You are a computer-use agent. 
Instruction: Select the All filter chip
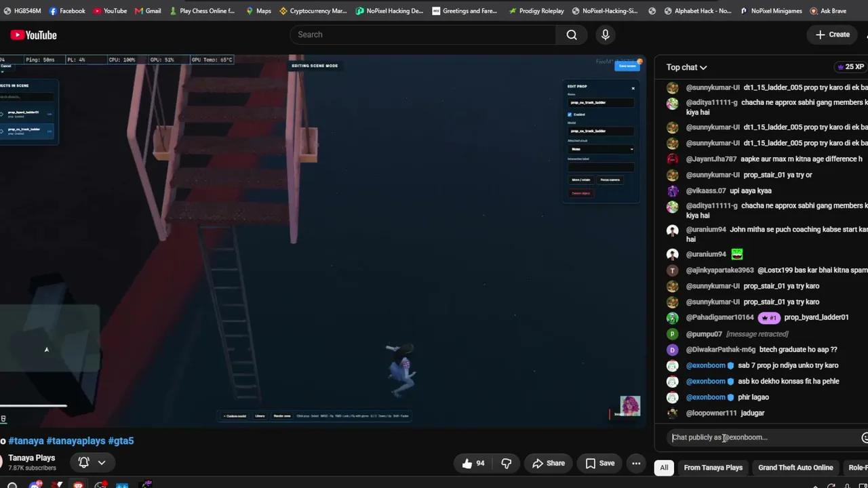pyautogui.click(x=664, y=468)
